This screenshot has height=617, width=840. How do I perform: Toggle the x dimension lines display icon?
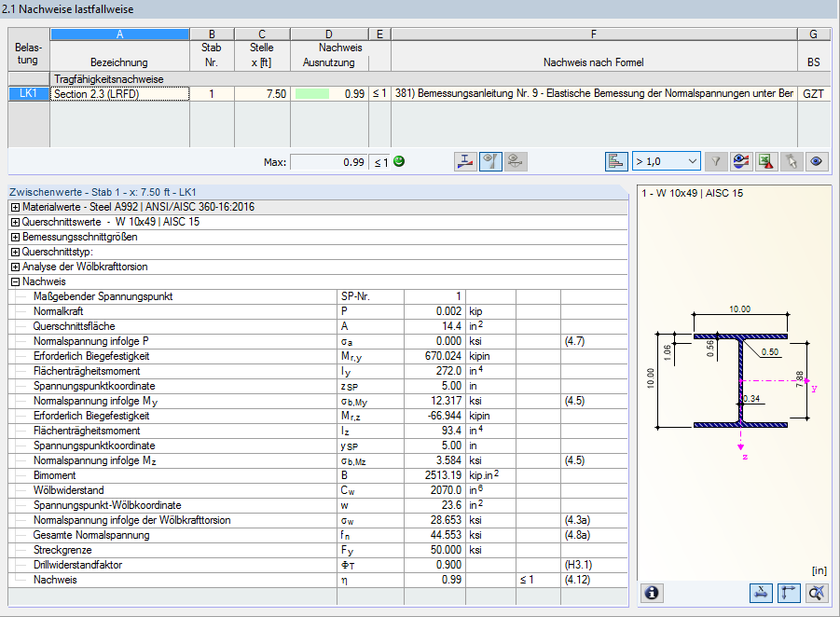pyautogui.click(x=761, y=593)
